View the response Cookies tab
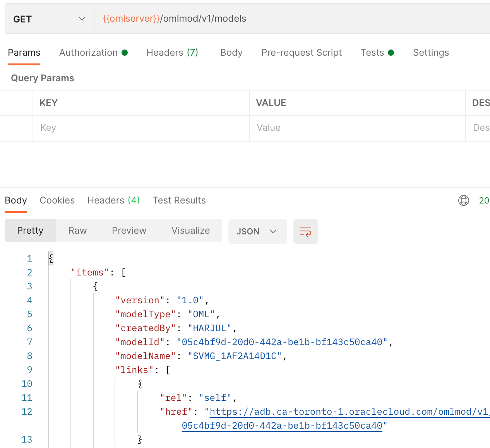The image size is (490, 448). pos(57,200)
